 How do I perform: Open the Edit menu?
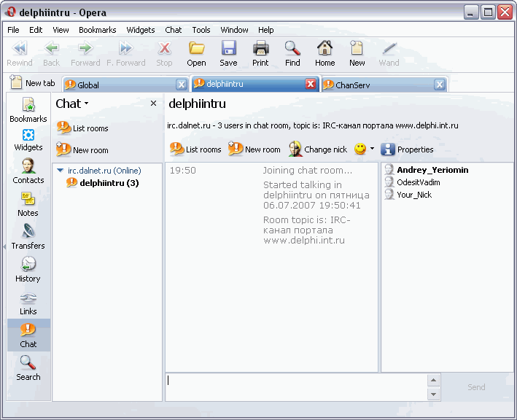36,30
